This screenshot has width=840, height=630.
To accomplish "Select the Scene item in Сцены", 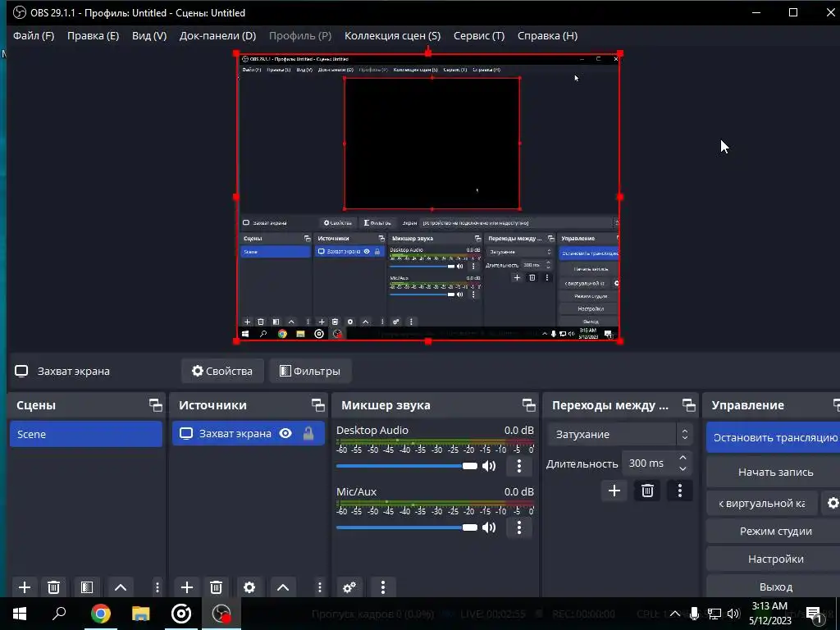I will point(85,434).
